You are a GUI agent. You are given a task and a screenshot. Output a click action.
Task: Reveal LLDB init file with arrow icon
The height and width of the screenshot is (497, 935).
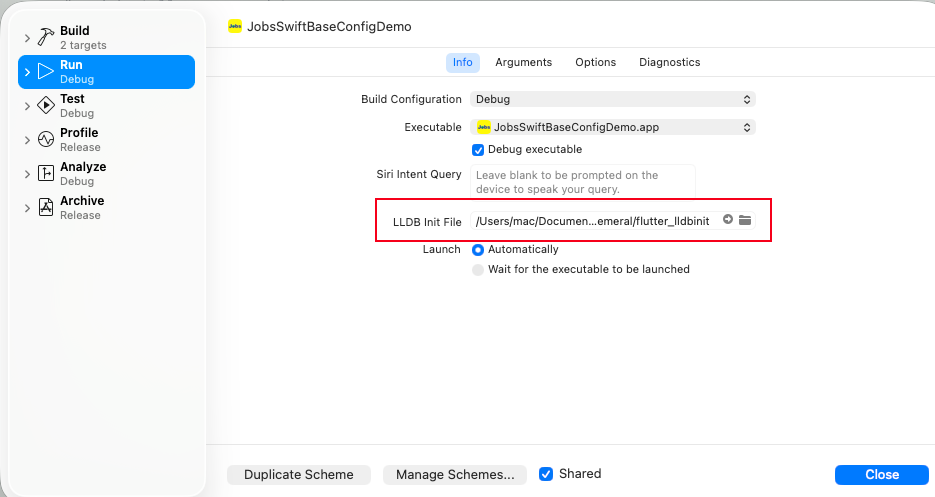click(727, 220)
